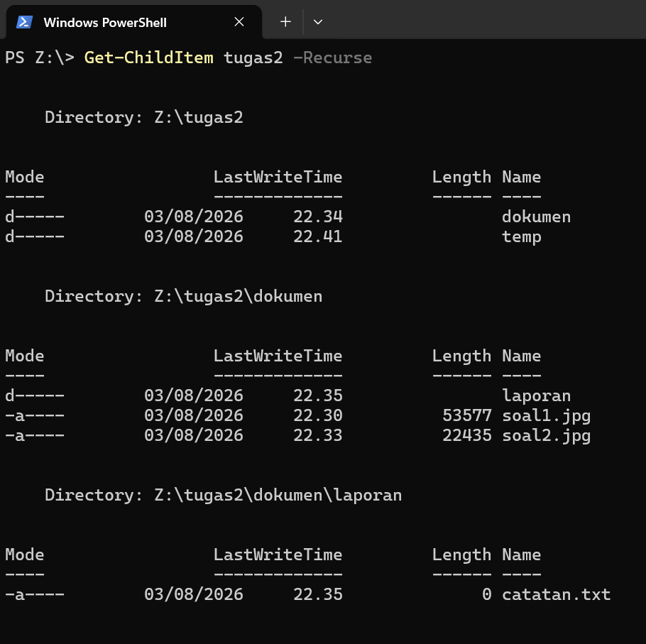Open a new tab with the plus button
This screenshot has width=646, height=644.
(x=285, y=22)
